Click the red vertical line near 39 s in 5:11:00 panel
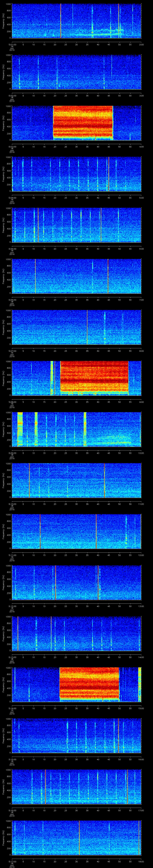Screen dimensions: 153x868 tap(96, 531)
